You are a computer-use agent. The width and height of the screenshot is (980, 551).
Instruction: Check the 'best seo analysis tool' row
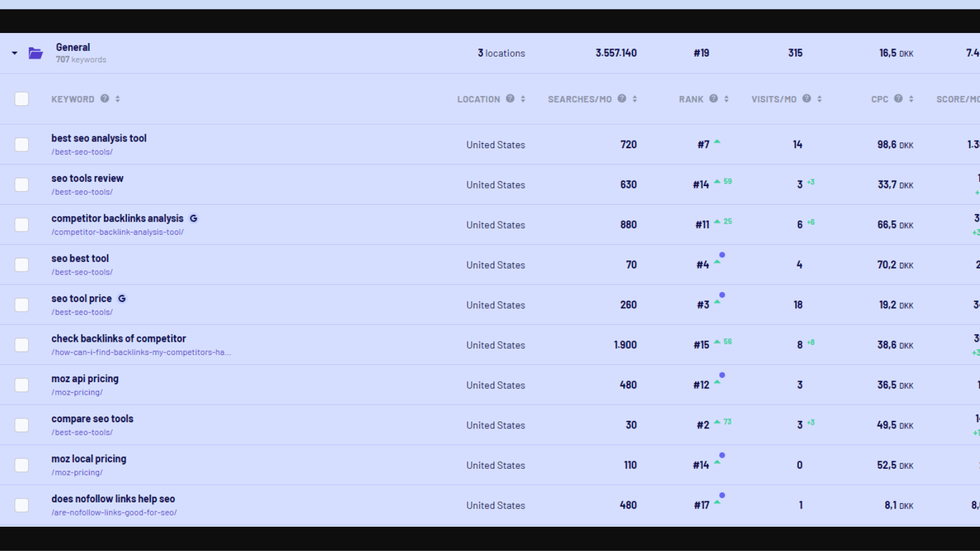[22, 144]
